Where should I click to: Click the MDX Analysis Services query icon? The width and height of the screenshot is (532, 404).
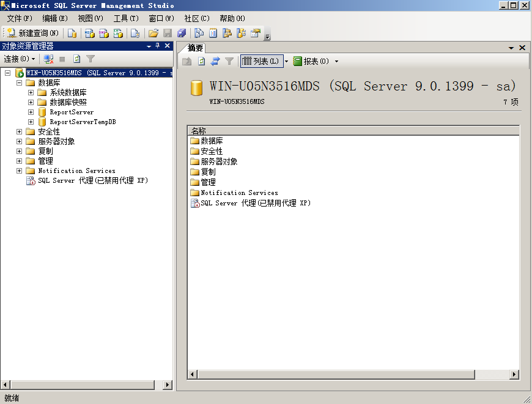[89, 33]
